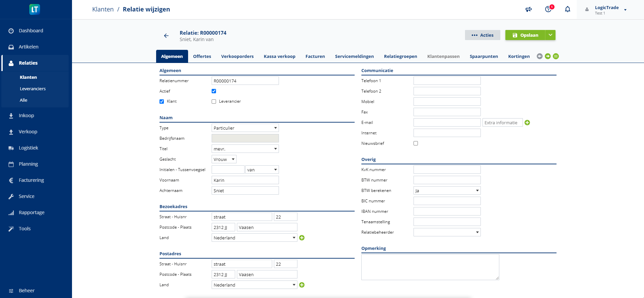This screenshot has width=644, height=298.
Task: Open tab list menu icon
Action: (556, 56)
